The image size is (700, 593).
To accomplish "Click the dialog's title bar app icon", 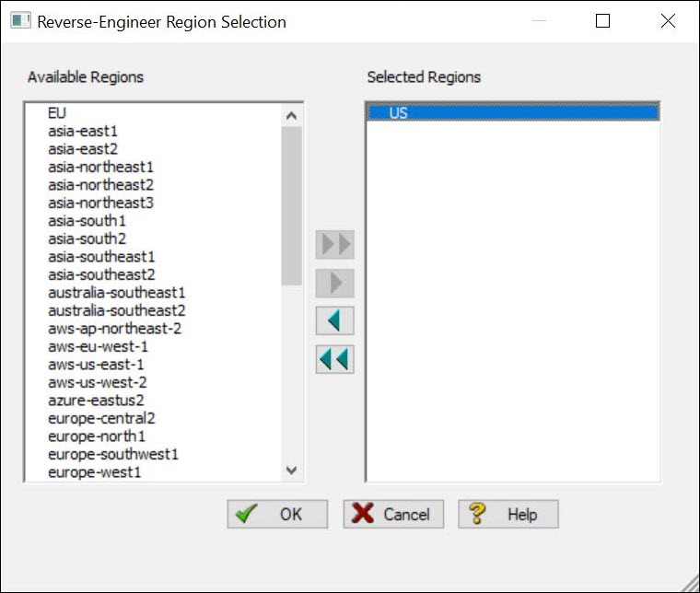I will click(20, 20).
